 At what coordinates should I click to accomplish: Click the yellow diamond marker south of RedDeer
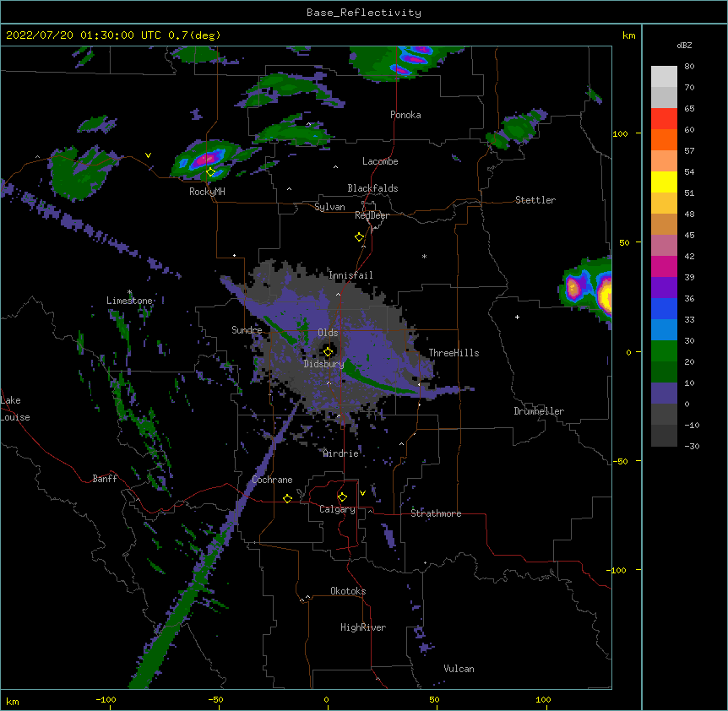(x=360, y=237)
